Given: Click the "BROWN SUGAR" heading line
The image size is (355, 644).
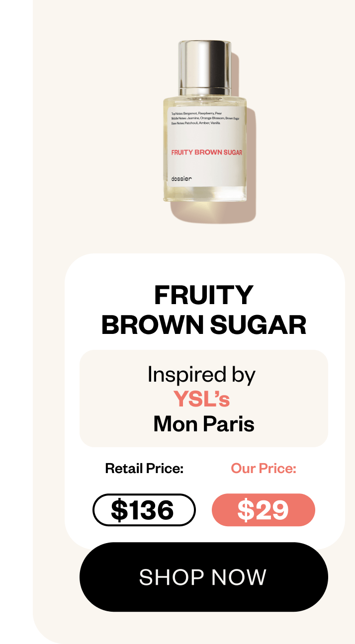Looking at the screenshot, I should 203,325.
